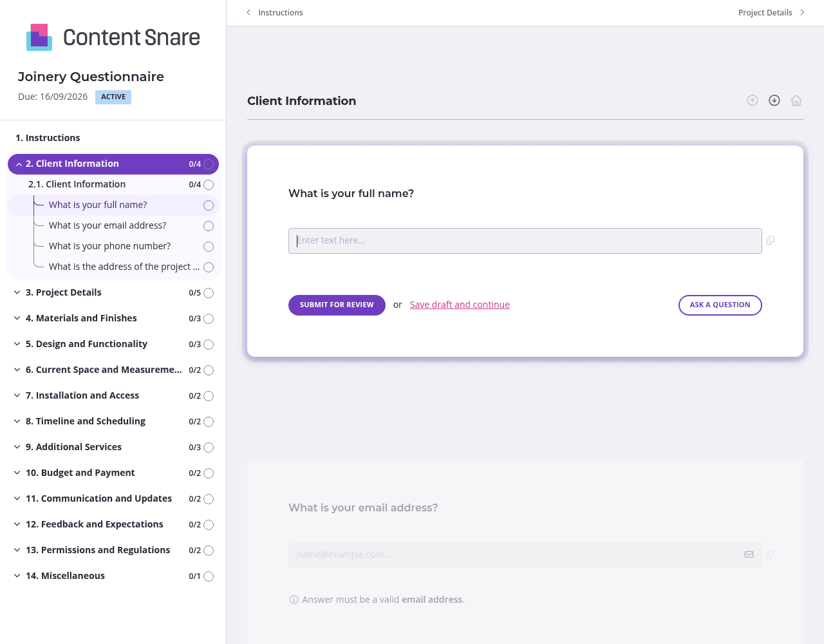Click the info icon beside email validation note
Screen dimensions: 824x644
pyautogui.click(x=294, y=600)
